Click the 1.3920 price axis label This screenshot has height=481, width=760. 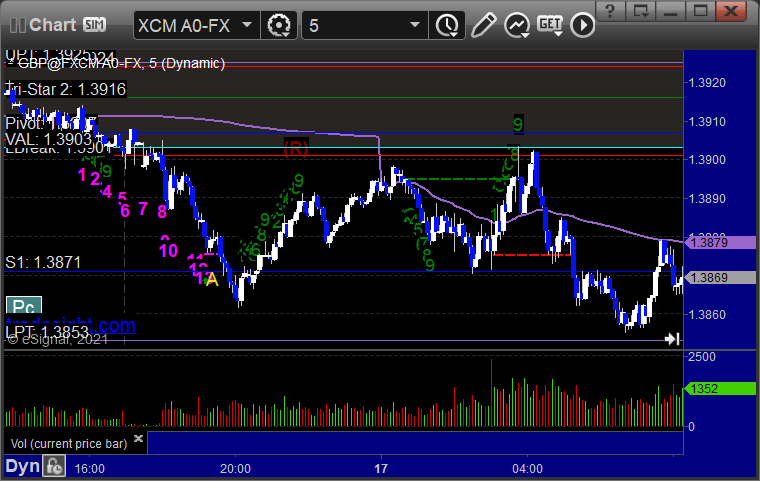point(707,83)
